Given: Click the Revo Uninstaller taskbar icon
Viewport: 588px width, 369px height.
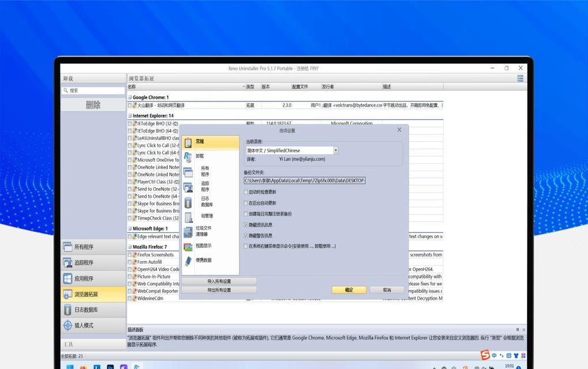Looking at the screenshot, I should (x=136, y=367).
